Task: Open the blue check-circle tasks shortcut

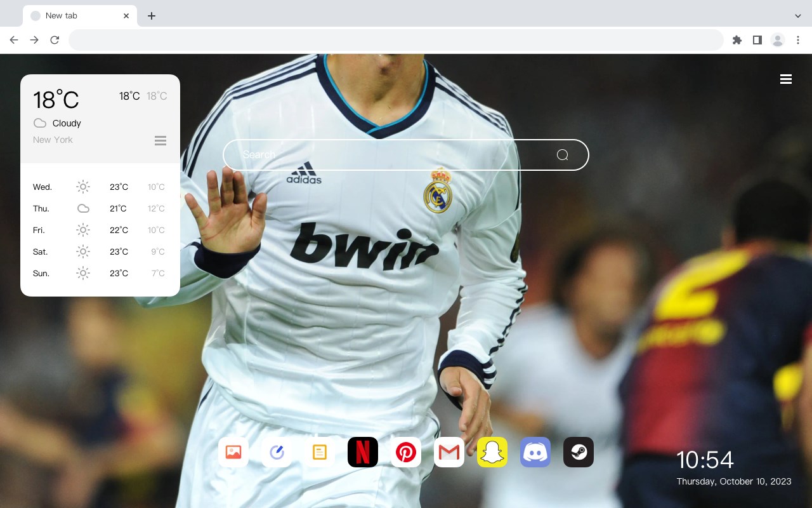Action: click(x=277, y=452)
